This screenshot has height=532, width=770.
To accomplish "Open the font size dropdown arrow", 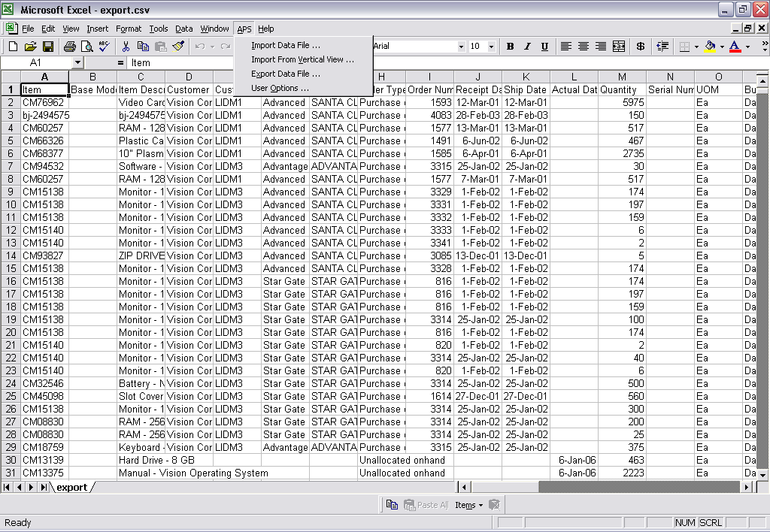I will 491,47.
